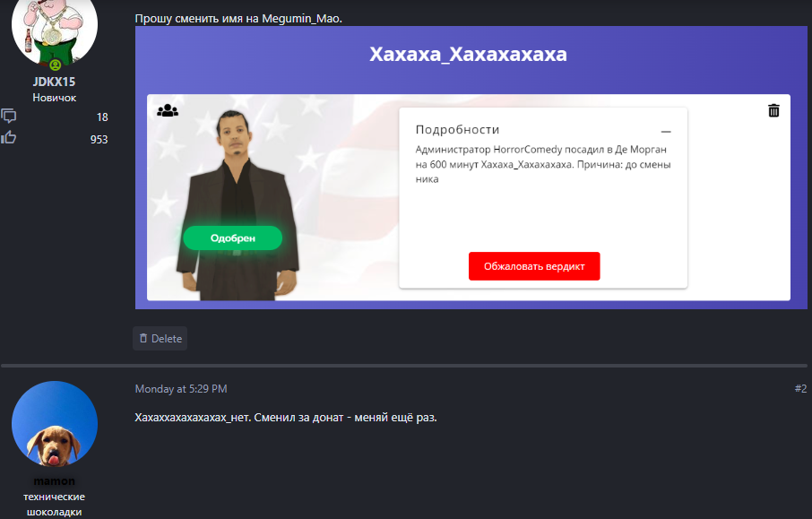This screenshot has width=812, height=519.
Task: Click the message count value 18
Action: click(102, 117)
